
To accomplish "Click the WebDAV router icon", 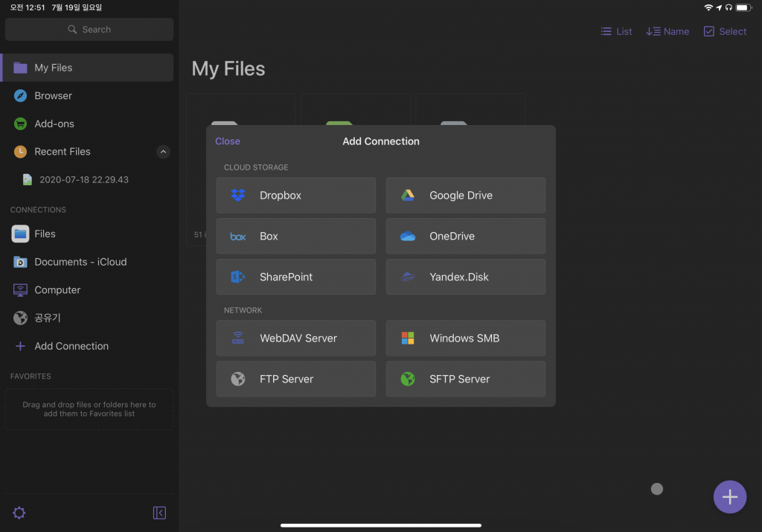I will tap(237, 338).
